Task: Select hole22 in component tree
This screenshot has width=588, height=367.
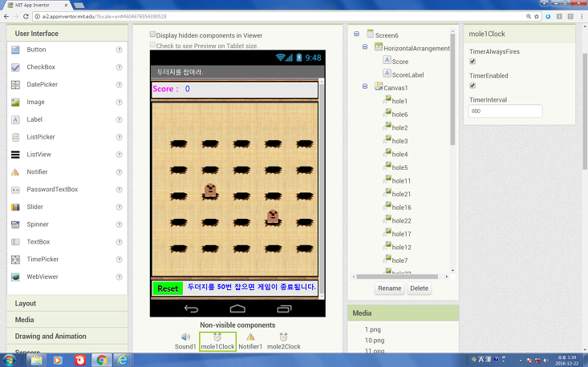Action: point(402,220)
